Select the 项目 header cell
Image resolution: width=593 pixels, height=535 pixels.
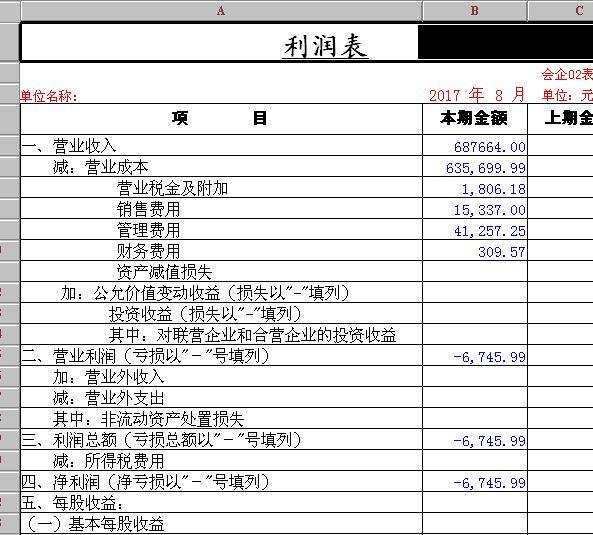click(x=221, y=119)
